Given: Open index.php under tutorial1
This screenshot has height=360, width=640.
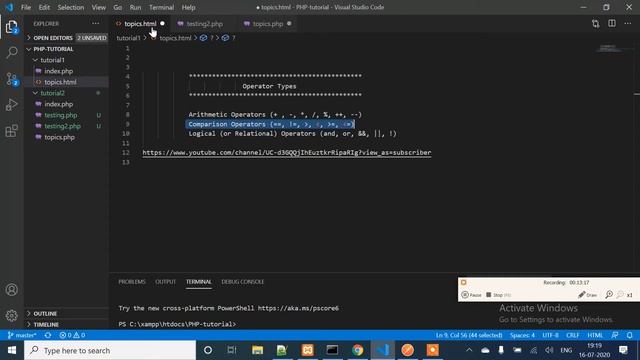Looking at the screenshot, I should click(59, 71).
